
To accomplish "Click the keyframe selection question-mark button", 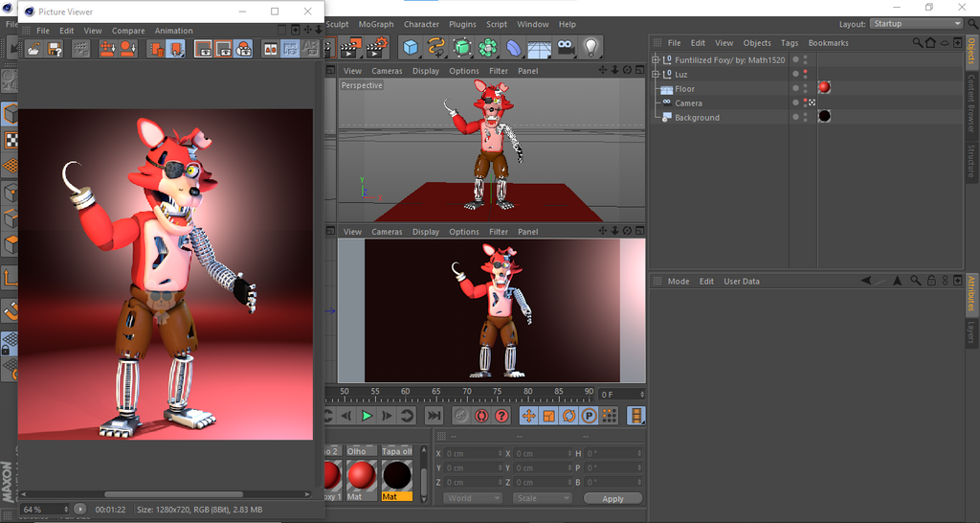I will (x=501, y=416).
